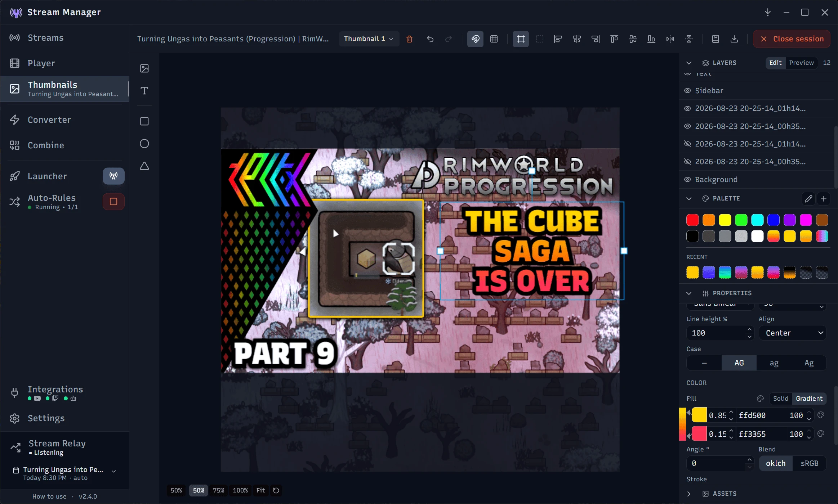Screen dimensions: 838x504
Task: Toggle the grid overlay icon
Action: (494, 39)
